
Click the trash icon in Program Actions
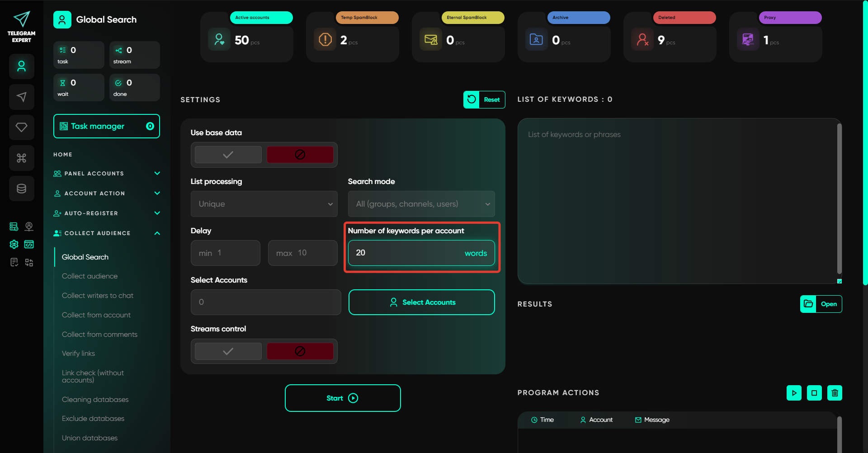834,393
